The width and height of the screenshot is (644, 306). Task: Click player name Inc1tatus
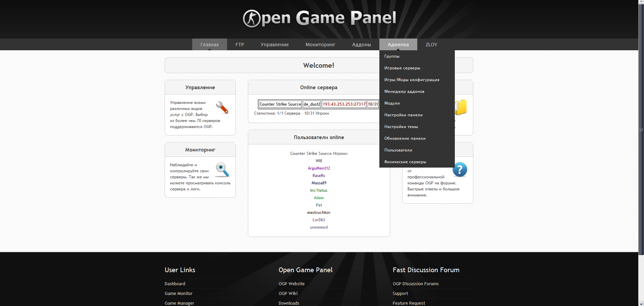click(x=319, y=190)
